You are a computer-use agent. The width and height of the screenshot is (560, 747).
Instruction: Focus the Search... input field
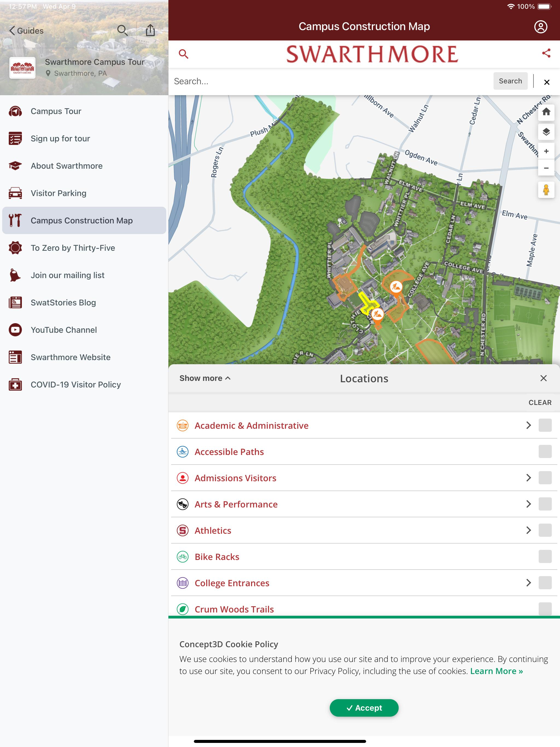tap(331, 81)
